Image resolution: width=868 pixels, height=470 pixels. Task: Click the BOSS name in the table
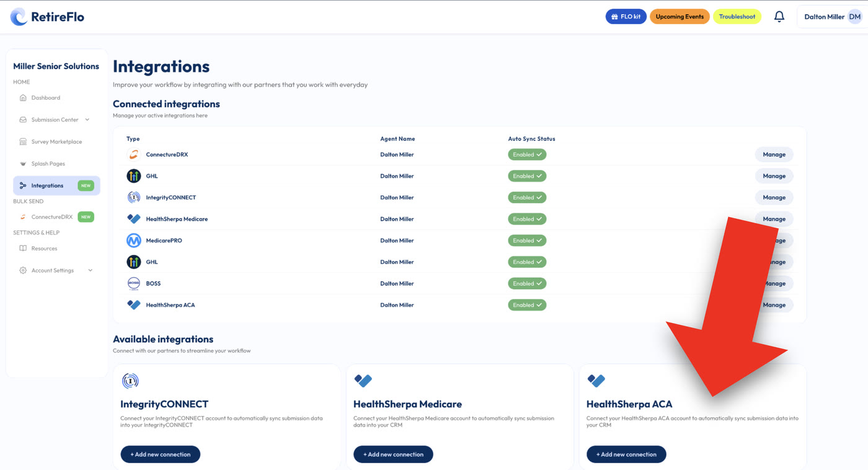[153, 283]
